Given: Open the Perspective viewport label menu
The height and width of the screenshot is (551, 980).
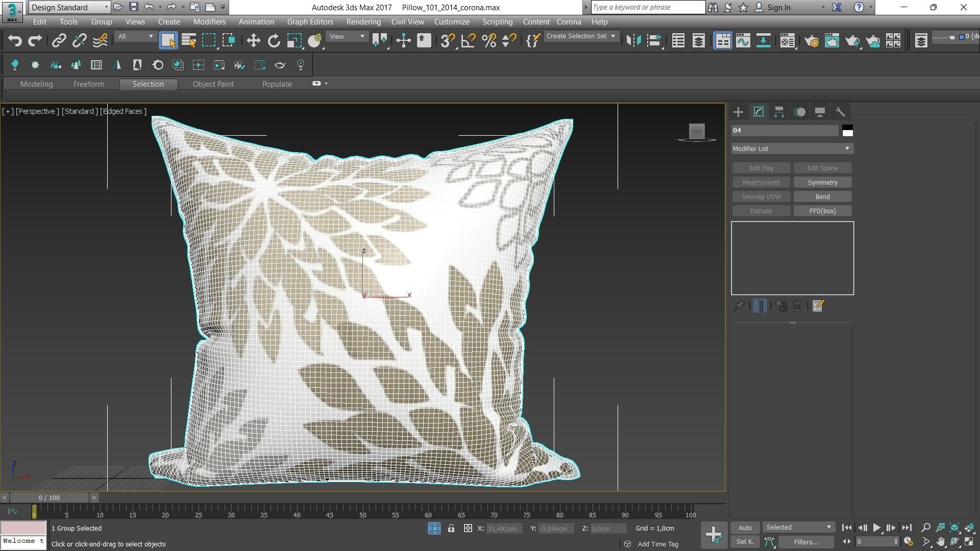Looking at the screenshot, I should point(37,111).
